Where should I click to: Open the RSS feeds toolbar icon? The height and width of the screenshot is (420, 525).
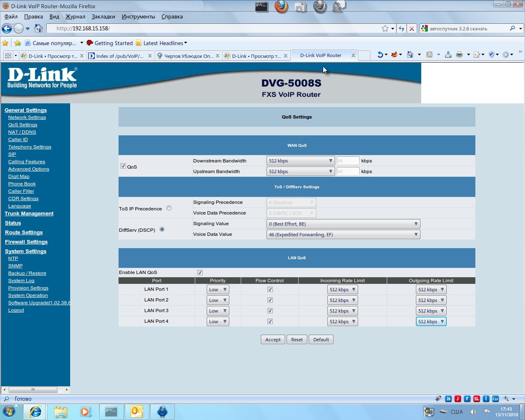tap(429, 55)
